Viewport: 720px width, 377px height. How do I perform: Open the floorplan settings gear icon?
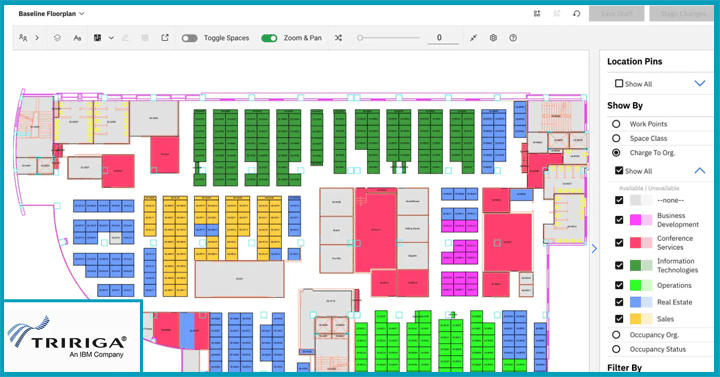(493, 38)
